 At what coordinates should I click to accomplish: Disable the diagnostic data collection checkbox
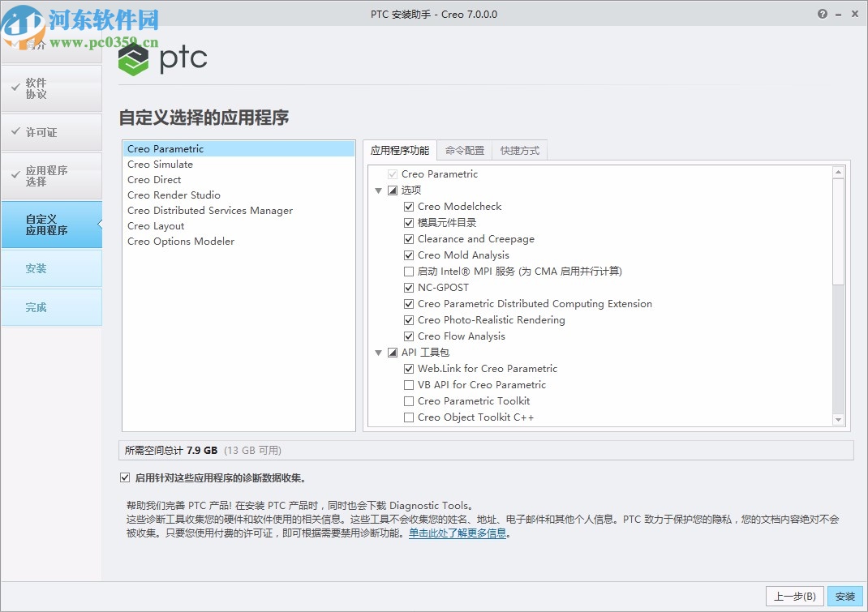[126, 477]
